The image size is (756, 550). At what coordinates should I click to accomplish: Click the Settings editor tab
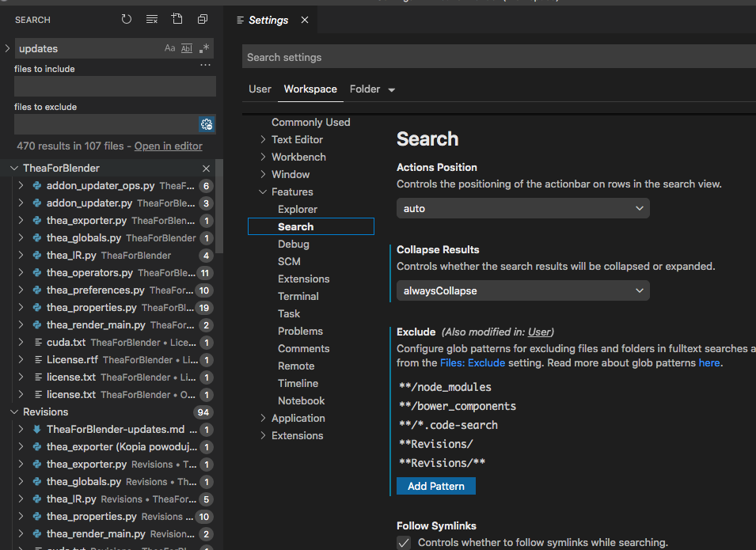tap(268, 20)
